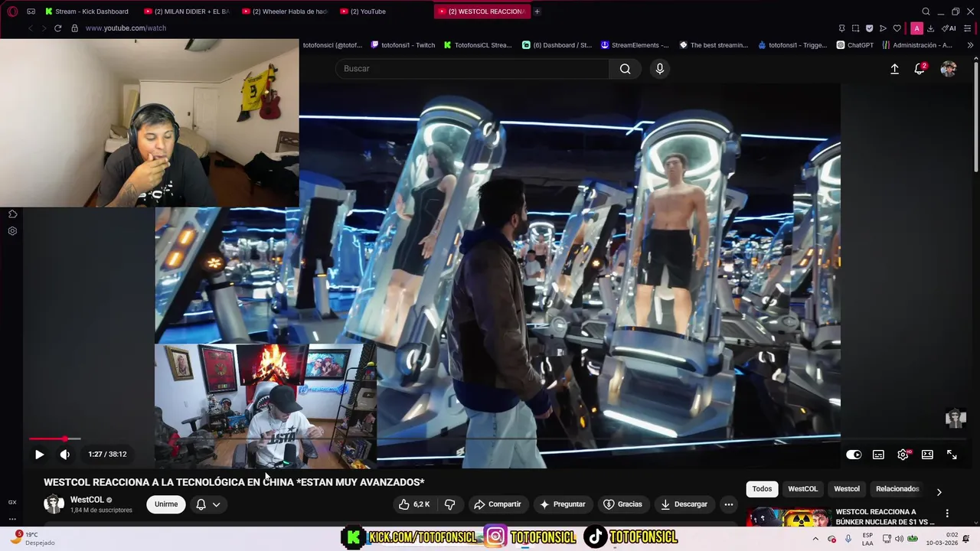Start voice search with microphone icon

(x=659, y=69)
